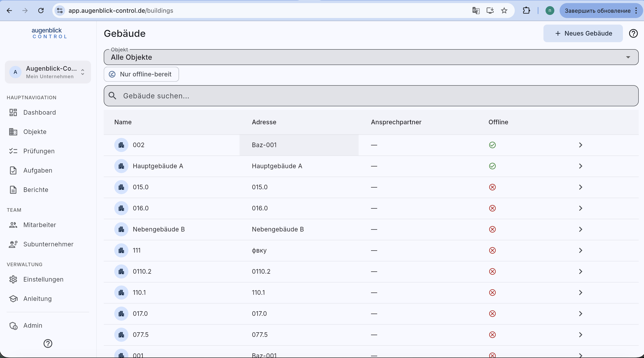Click red offline status for 017.0
The height and width of the screenshot is (358, 644).
(492, 314)
